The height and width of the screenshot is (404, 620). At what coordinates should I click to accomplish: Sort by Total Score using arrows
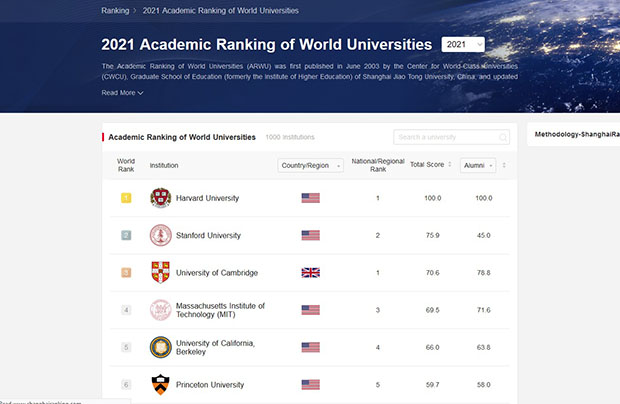pyautogui.click(x=450, y=164)
